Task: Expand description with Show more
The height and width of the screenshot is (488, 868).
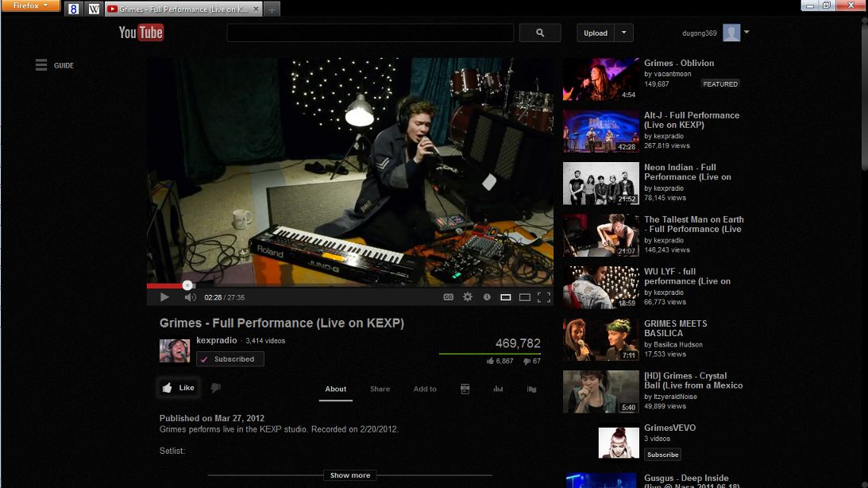Action: coord(350,475)
